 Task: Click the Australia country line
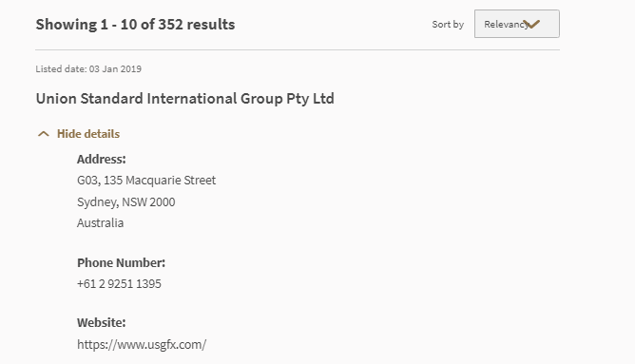pos(100,223)
